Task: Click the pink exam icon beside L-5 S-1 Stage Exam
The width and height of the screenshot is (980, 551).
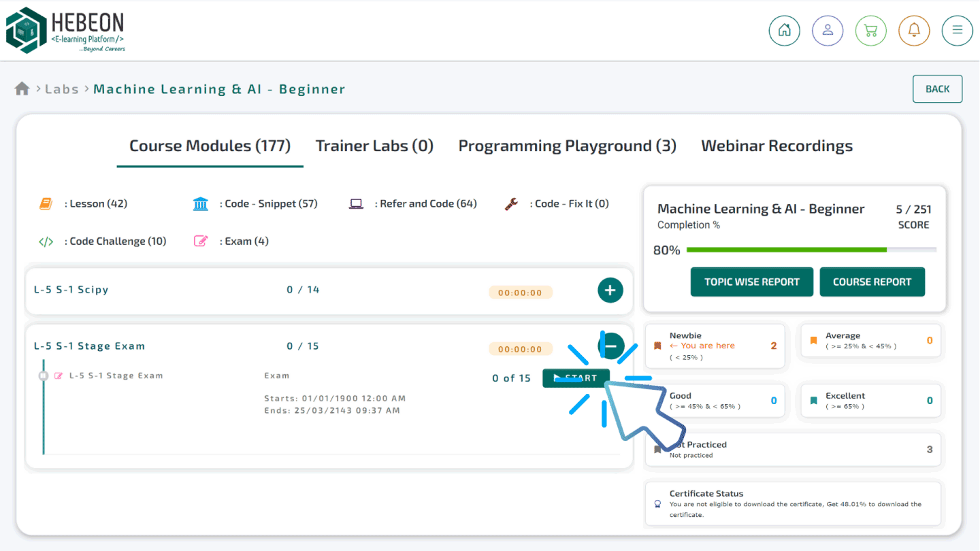Action: click(59, 375)
